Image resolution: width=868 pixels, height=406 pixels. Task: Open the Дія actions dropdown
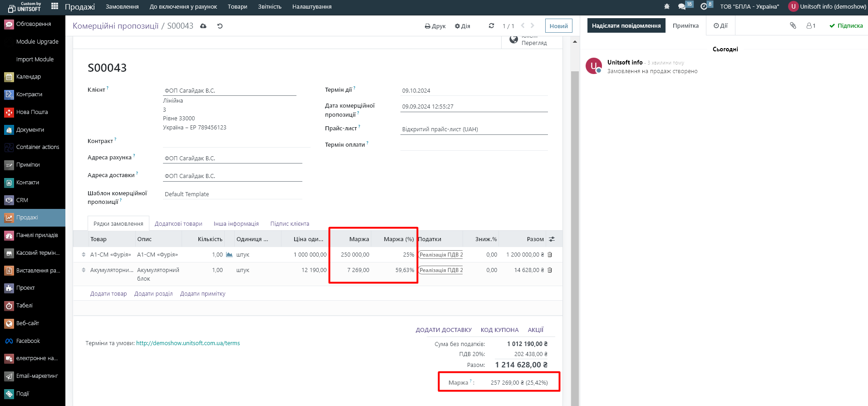click(462, 26)
